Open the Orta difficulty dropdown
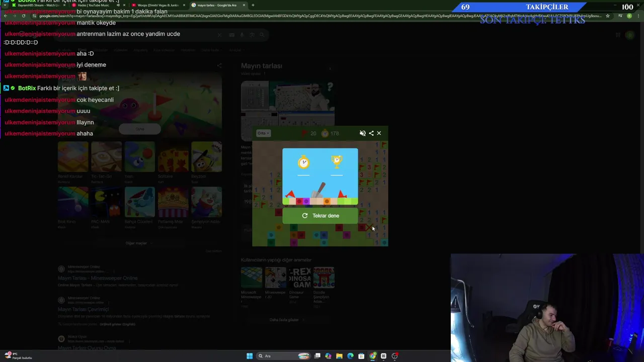The image size is (644, 362). tap(263, 133)
